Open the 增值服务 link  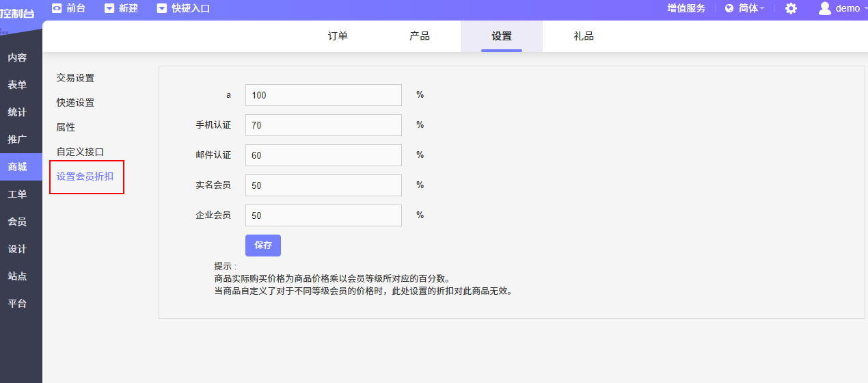click(686, 8)
